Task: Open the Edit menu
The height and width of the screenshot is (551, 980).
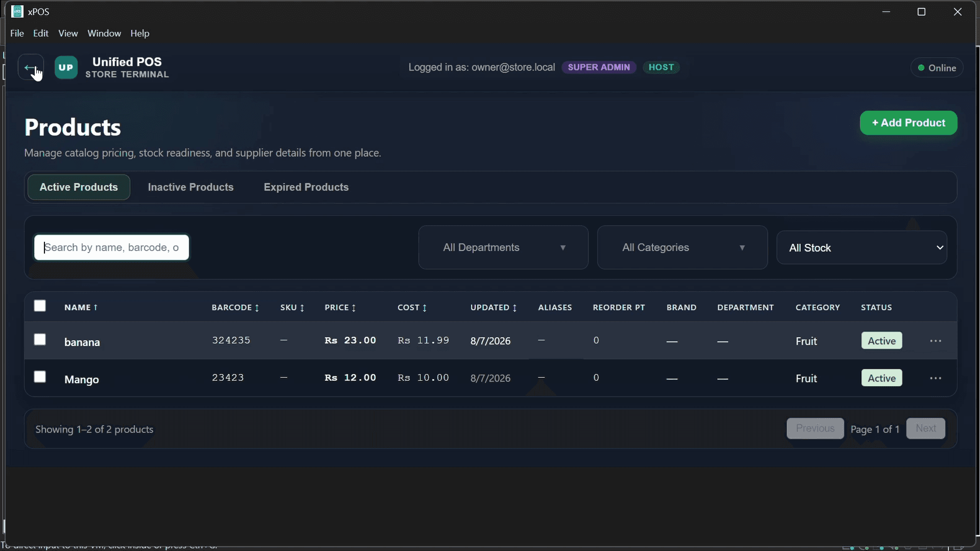Action: pos(41,33)
